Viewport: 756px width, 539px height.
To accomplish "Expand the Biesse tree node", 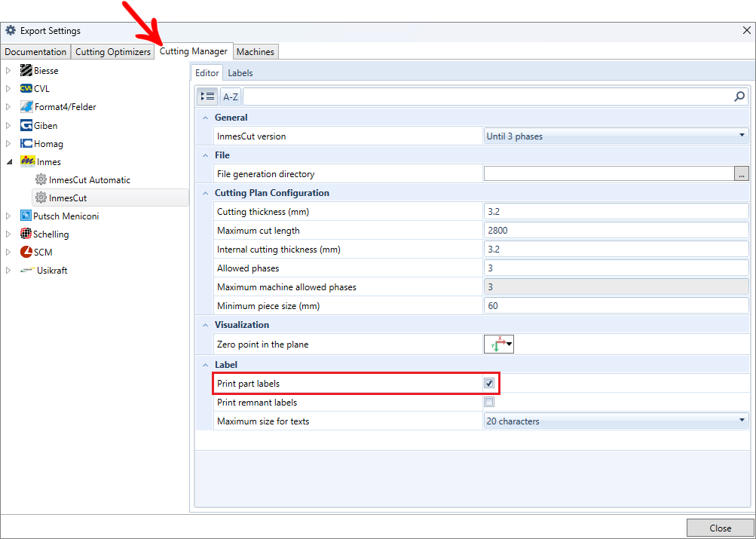I will 8,70.
